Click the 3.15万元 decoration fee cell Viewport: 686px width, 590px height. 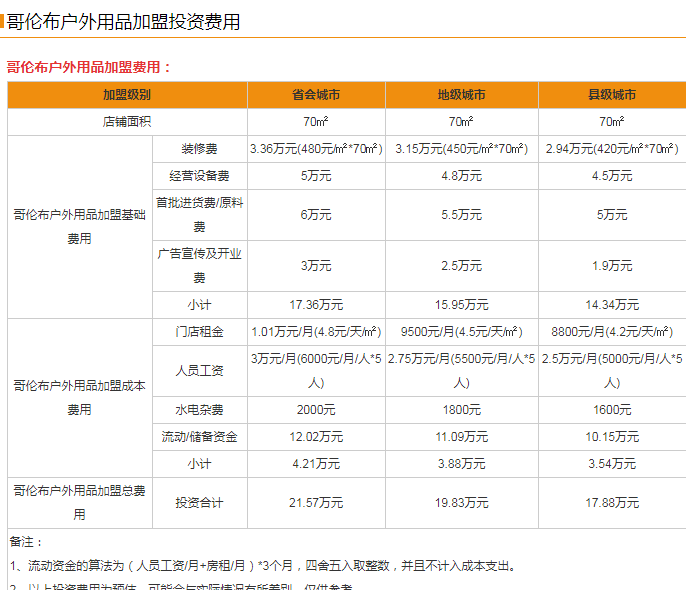tap(462, 149)
